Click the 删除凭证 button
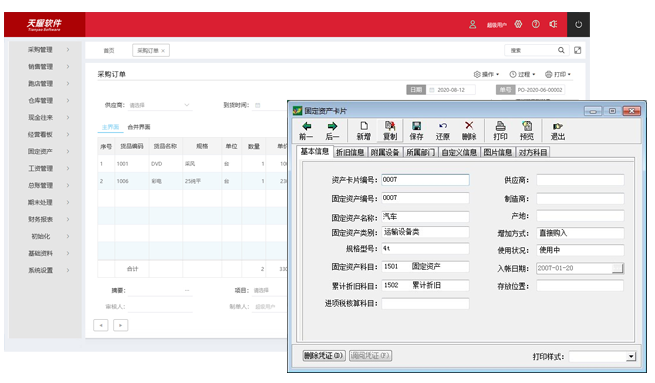Viewport: 655px width, 383px height. point(324,355)
